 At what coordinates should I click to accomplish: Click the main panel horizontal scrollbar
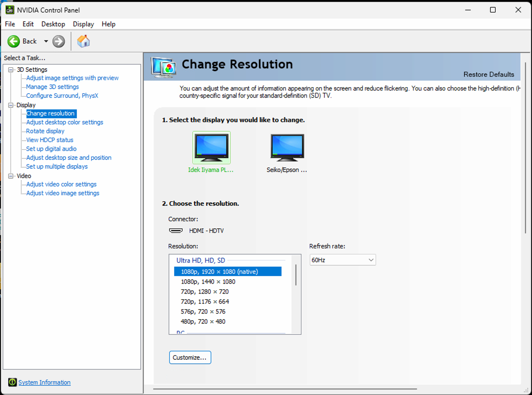285,389
